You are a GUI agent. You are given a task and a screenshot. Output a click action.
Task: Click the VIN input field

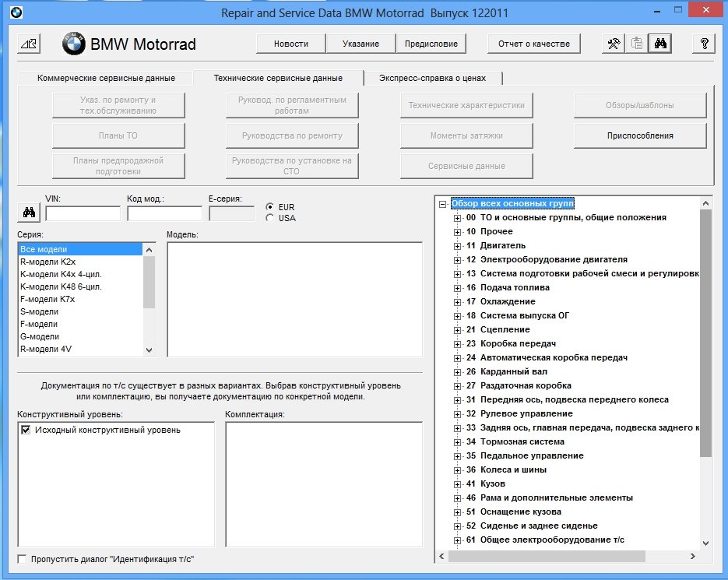83,213
